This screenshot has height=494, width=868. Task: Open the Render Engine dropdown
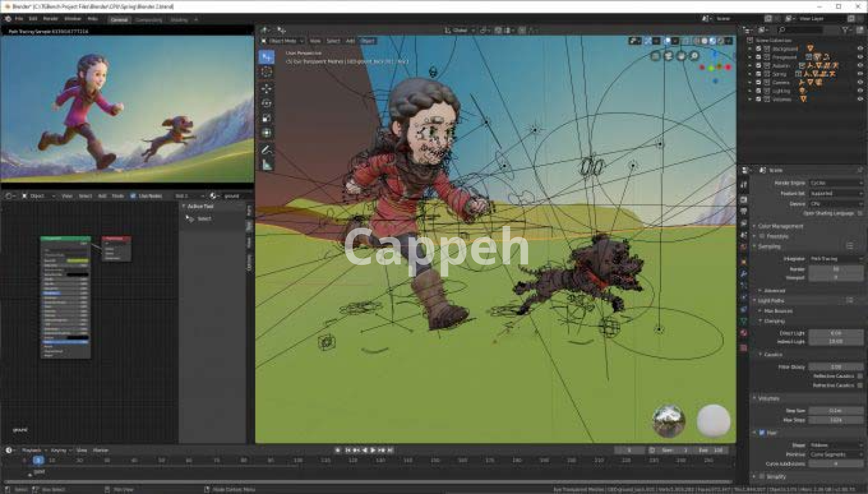835,183
